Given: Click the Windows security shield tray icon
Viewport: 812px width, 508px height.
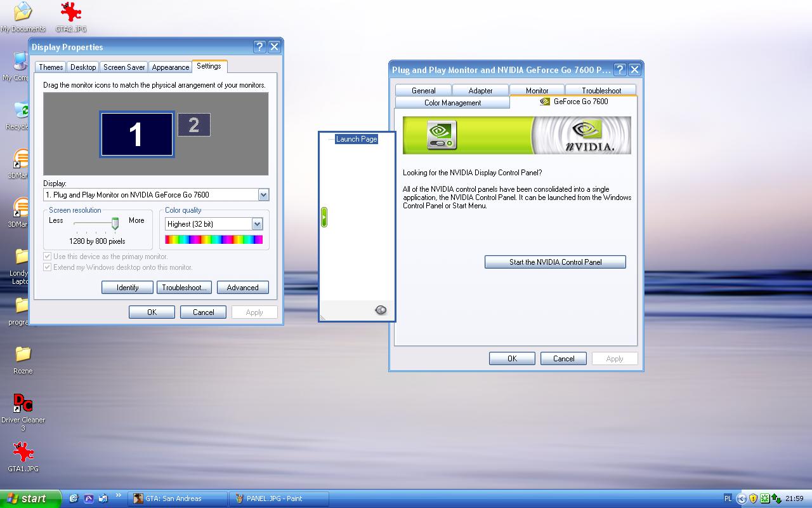Looking at the screenshot, I should (x=753, y=498).
